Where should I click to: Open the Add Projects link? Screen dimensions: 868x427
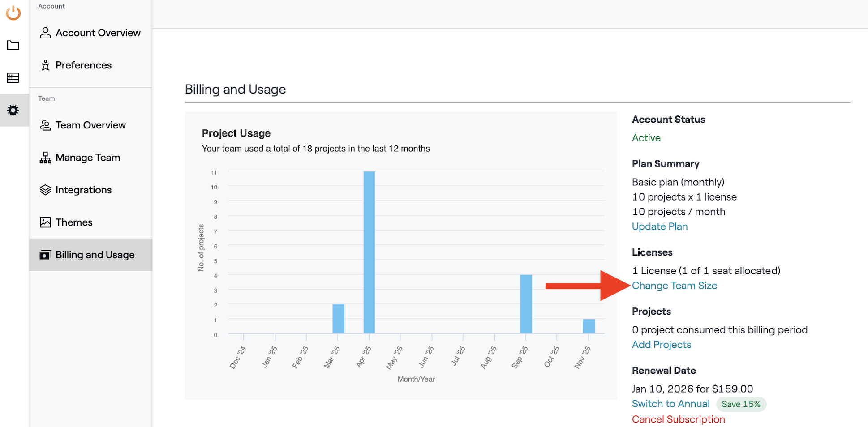661,345
